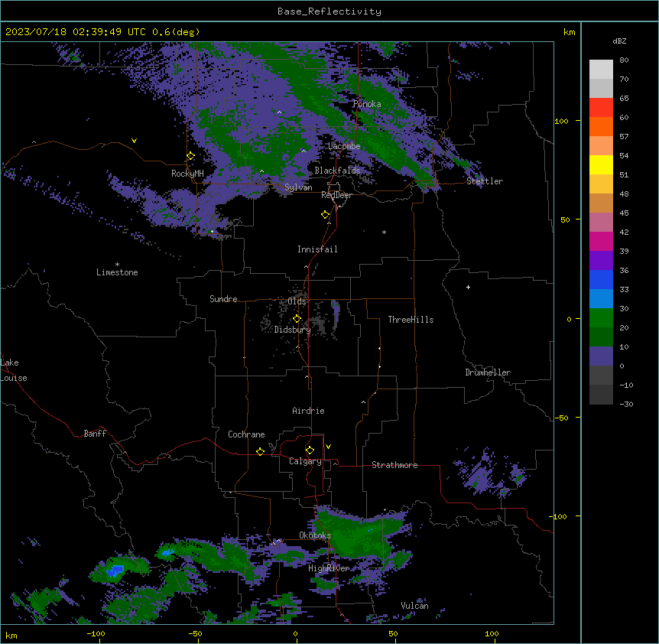Select the Banff label
Screen dimensions: 659x644
95,434
